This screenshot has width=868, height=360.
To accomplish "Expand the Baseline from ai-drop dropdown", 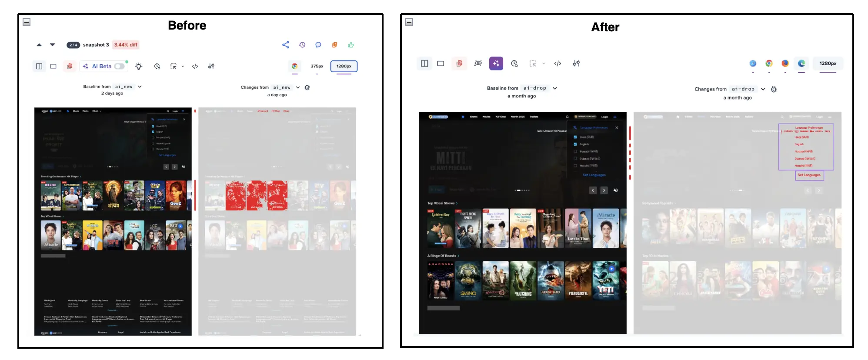I will (x=554, y=88).
